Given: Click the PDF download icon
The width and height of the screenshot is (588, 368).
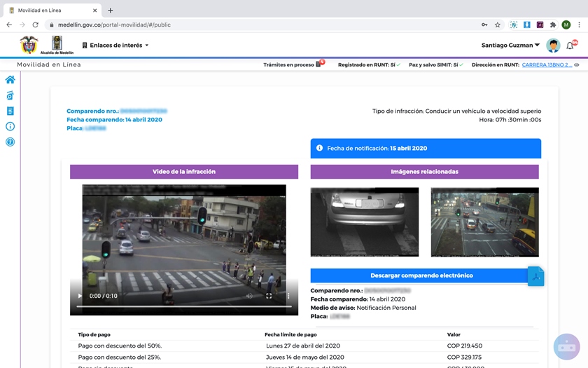Looking at the screenshot, I should coord(535,276).
